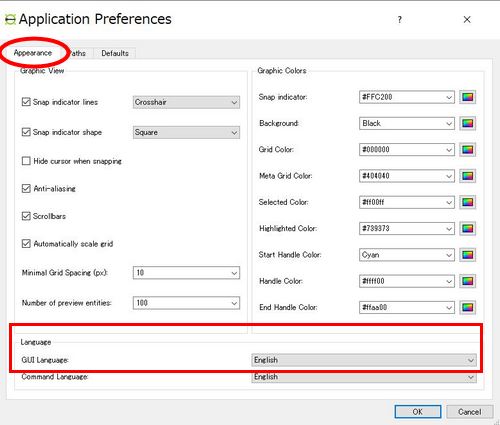The image size is (500, 425).
Task: Open color picker for End Handle Color
Action: 467,307
